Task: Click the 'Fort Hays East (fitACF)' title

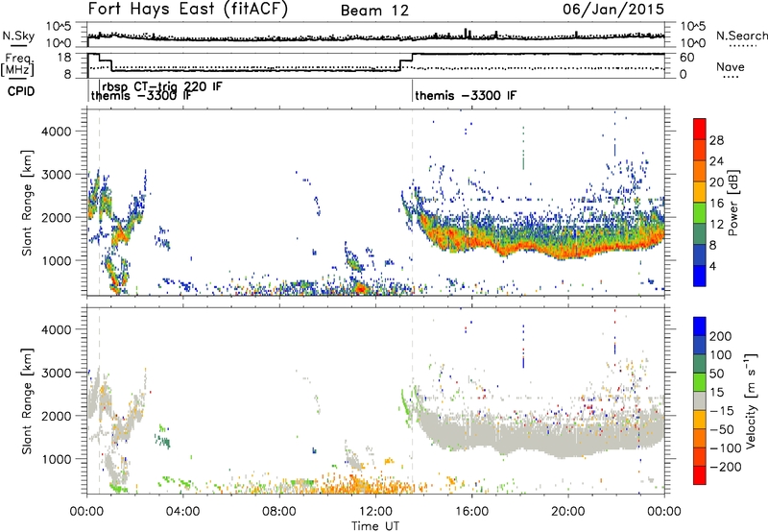Action: coord(187,9)
